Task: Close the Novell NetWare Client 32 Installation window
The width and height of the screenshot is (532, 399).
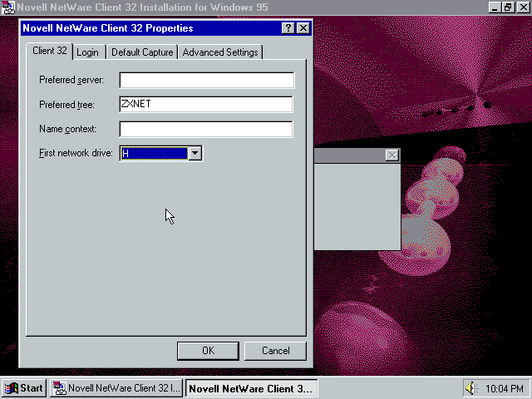Action: (x=523, y=7)
